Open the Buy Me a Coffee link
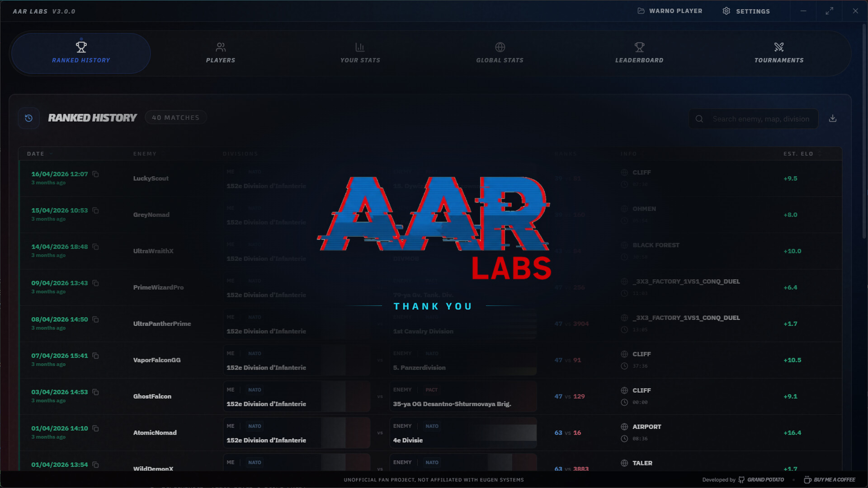This screenshot has width=868, height=488. click(x=830, y=480)
